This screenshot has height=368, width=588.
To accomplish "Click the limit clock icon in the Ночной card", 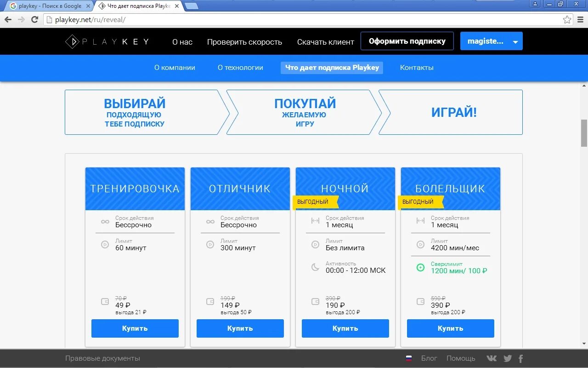I will (x=315, y=245).
